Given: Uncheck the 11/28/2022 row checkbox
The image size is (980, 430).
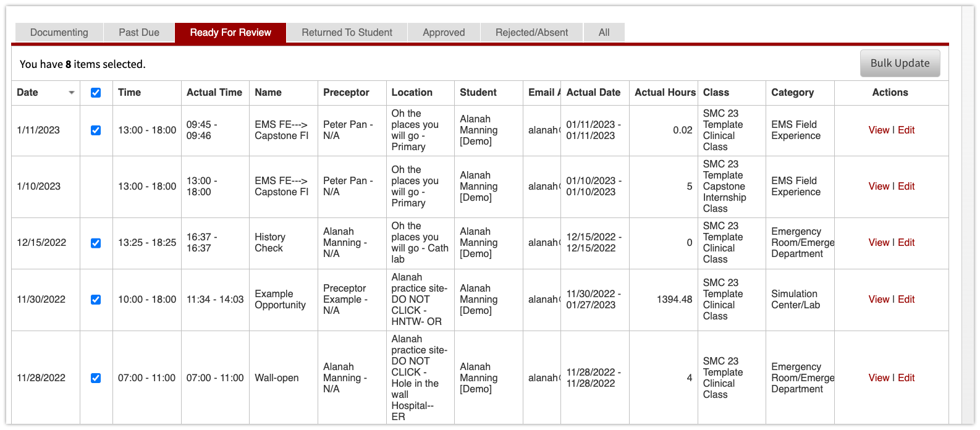Looking at the screenshot, I should pyautogui.click(x=96, y=378).
